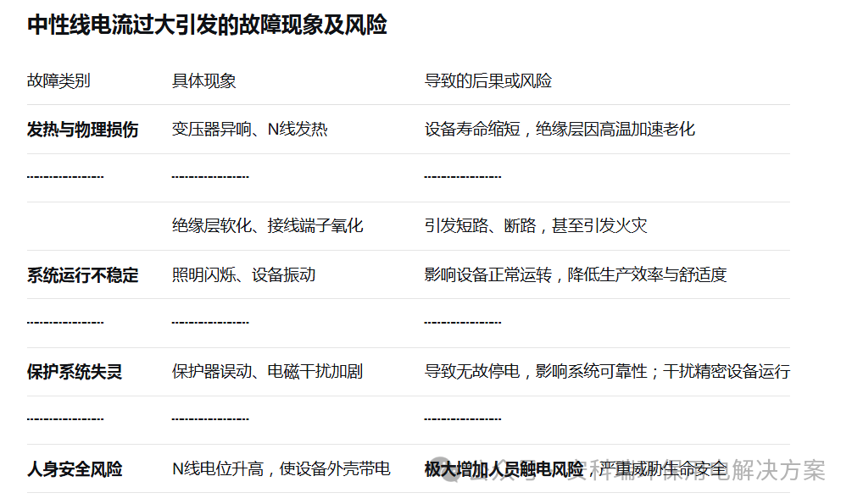Click text 影响设备正常运转，降低生产效率与舒适度
The width and height of the screenshot is (852, 504).
[576, 274]
